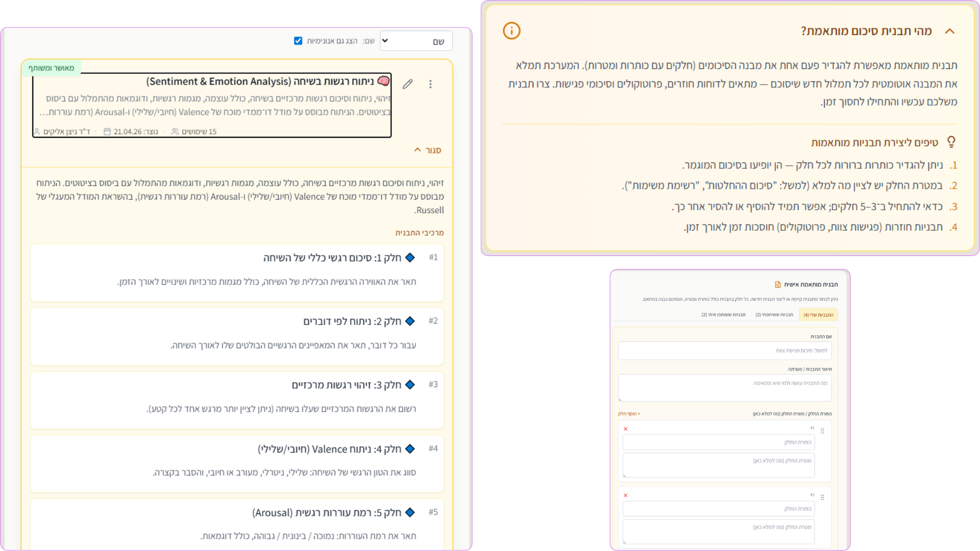This screenshot has height=551, width=980.
Task: Switch to the 'תבניות ששיתפתי (2)' tab
Action: pyautogui.click(x=774, y=315)
